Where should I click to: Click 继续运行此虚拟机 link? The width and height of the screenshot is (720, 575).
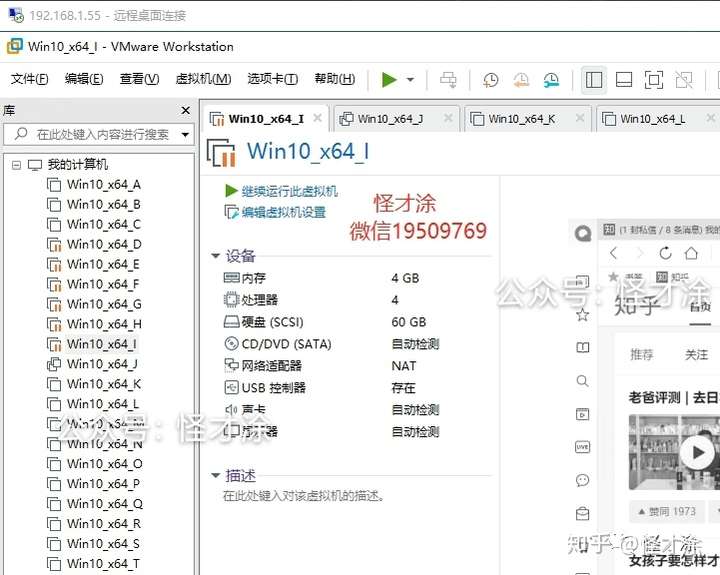click(289, 191)
